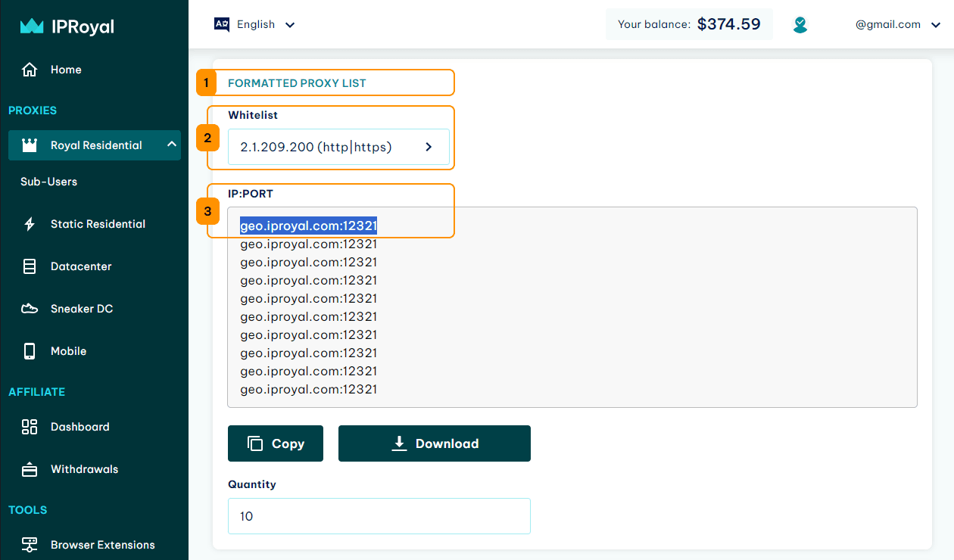954x560 pixels.
Task: Select the Browser Extensions puzzle icon
Action: 29,544
